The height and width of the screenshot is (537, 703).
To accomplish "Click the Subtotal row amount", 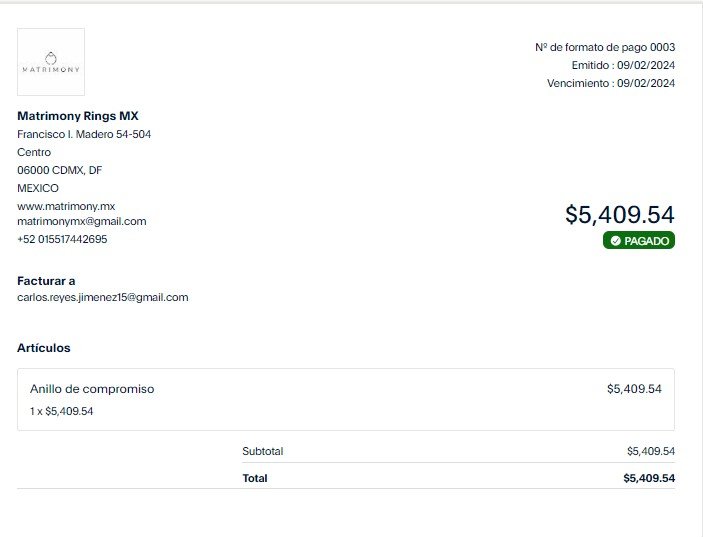I will coord(651,451).
